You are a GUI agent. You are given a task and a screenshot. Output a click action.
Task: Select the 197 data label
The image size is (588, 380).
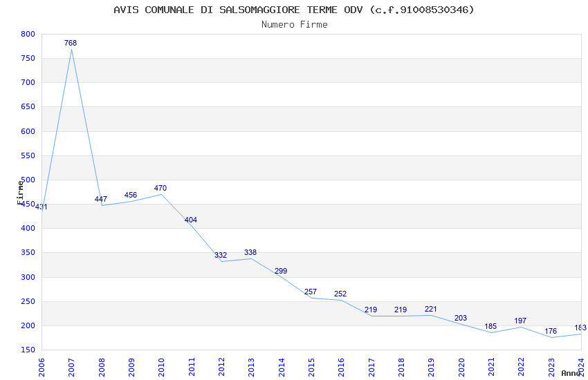[520, 321]
